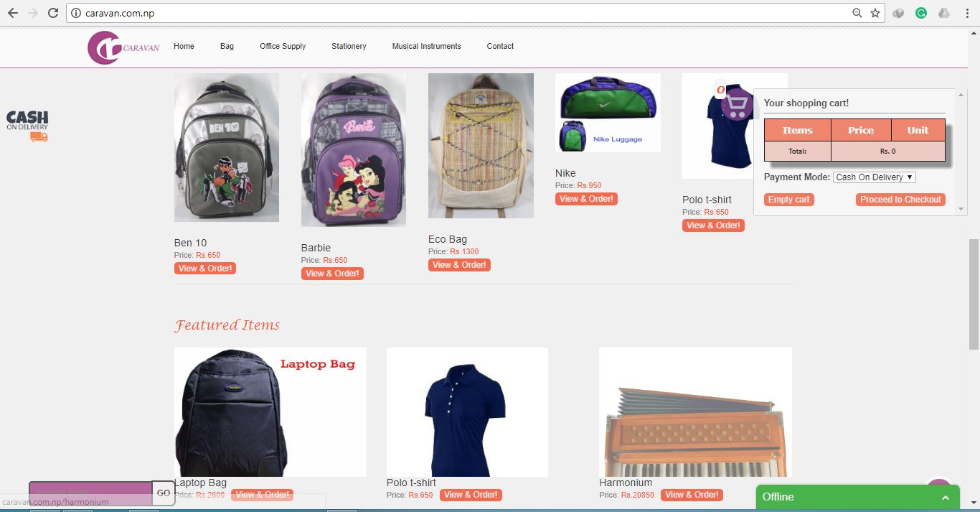Open the purple shopping cart icon

click(x=736, y=104)
